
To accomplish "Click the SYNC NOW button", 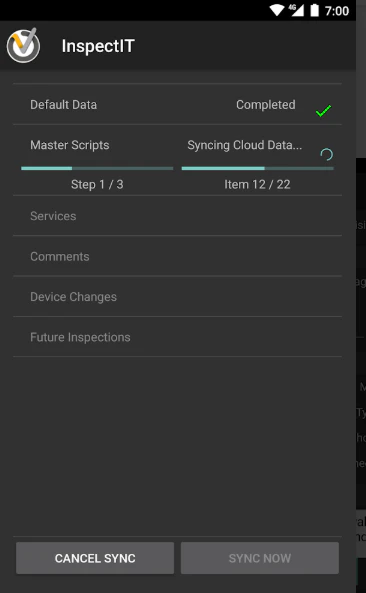I will click(x=260, y=558).
